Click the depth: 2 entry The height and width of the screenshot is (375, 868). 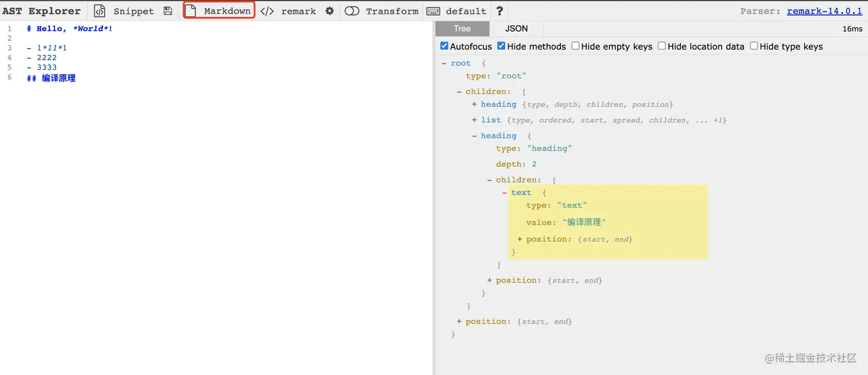point(516,164)
